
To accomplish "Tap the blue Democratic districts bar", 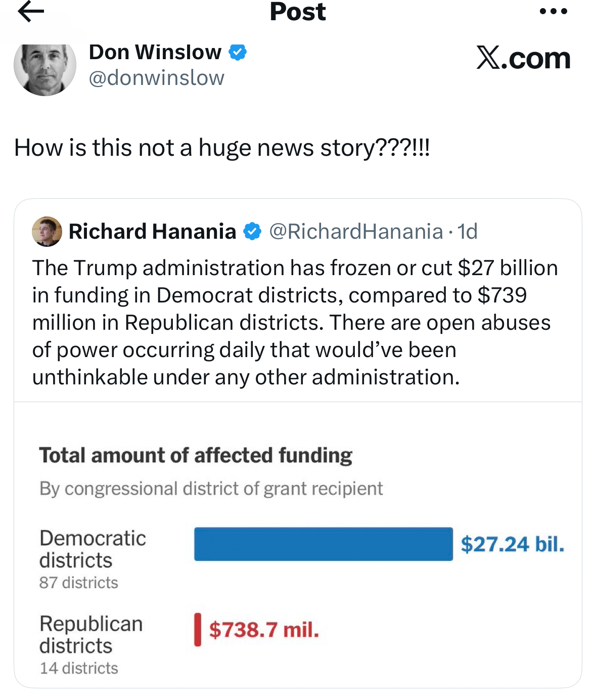I will (x=323, y=544).
